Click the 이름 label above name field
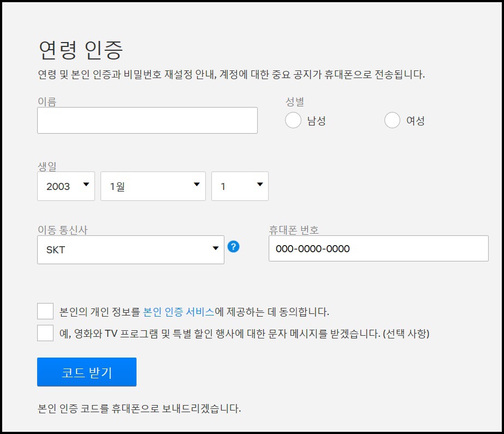Image resolution: width=504 pixels, height=434 pixels. coord(48,102)
